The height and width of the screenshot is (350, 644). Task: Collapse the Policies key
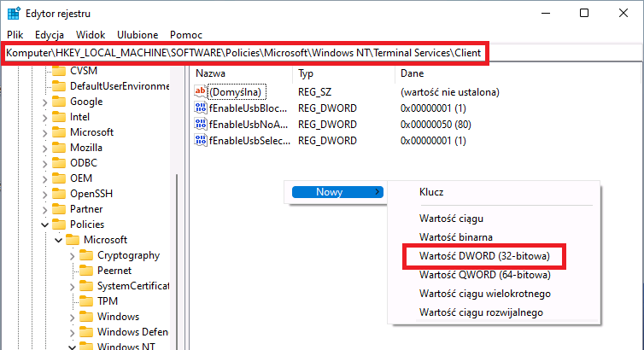pos(44,225)
